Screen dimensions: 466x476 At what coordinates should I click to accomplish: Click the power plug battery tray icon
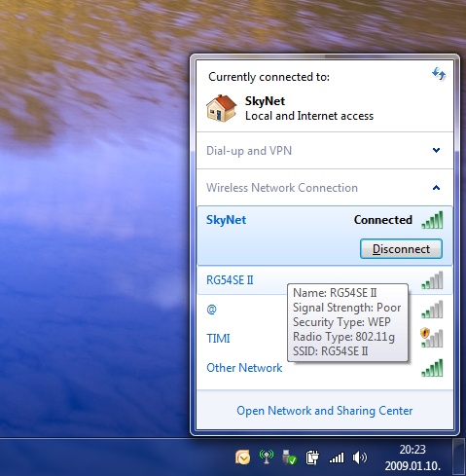(x=312, y=458)
